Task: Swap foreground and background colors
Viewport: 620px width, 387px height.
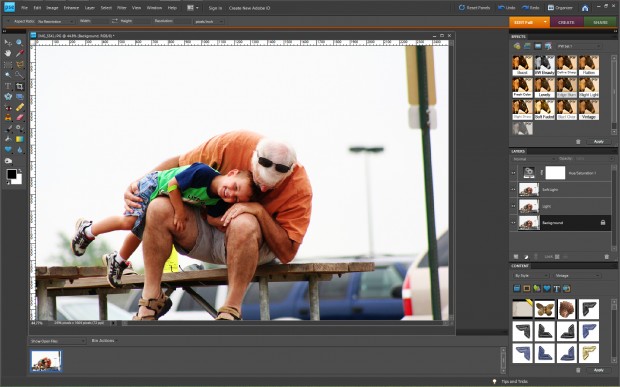Action: tap(19, 171)
